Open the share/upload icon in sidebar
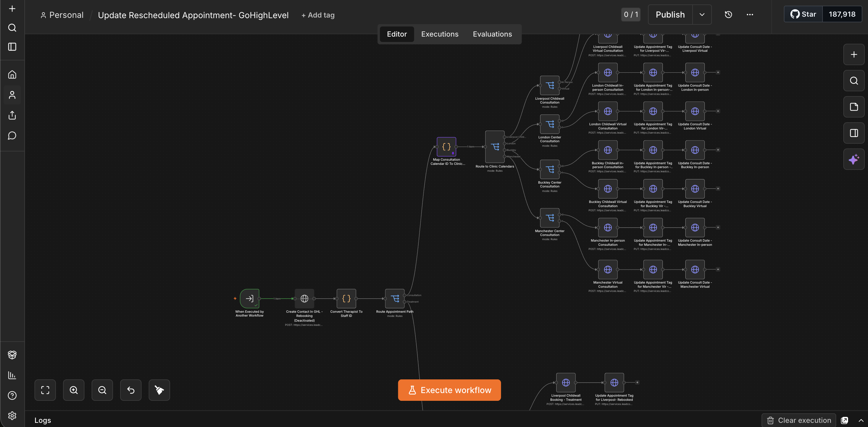The width and height of the screenshot is (868, 427). [x=12, y=115]
